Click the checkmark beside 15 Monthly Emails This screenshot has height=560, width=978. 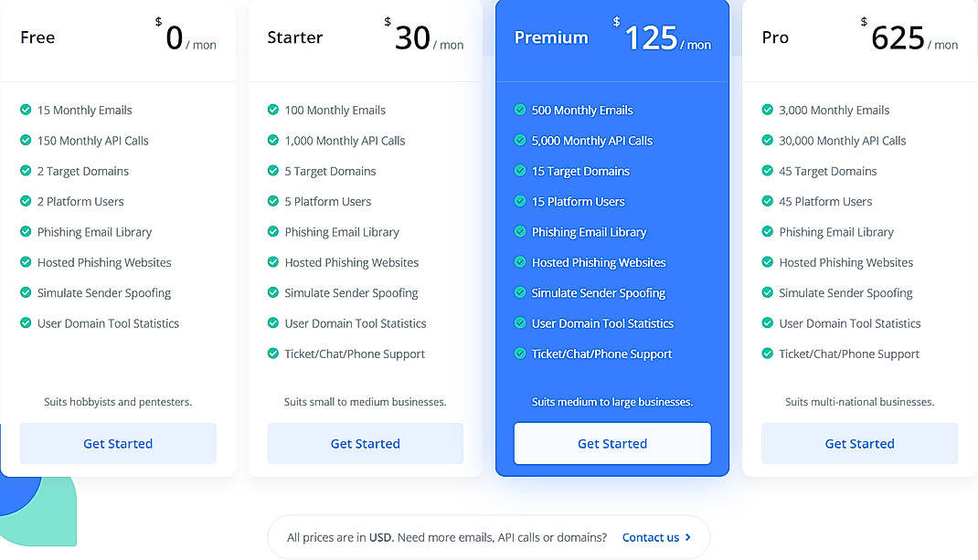coord(25,110)
